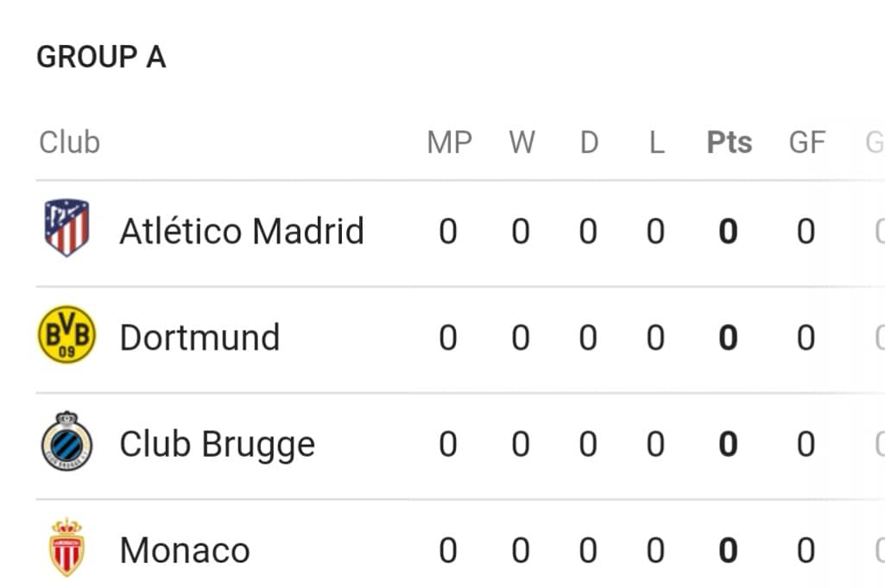This screenshot has width=885, height=588.
Task: Select the MP column header
Action: (449, 142)
